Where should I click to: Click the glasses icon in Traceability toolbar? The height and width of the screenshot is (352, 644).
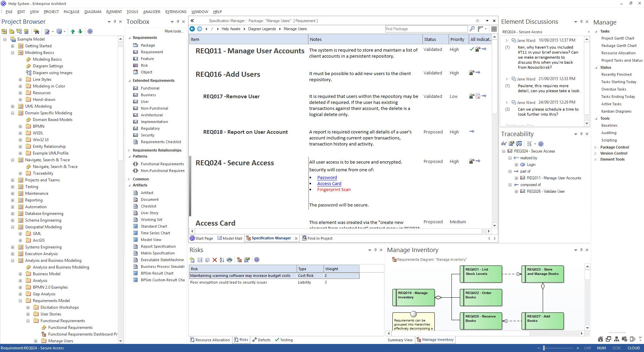[x=504, y=144]
